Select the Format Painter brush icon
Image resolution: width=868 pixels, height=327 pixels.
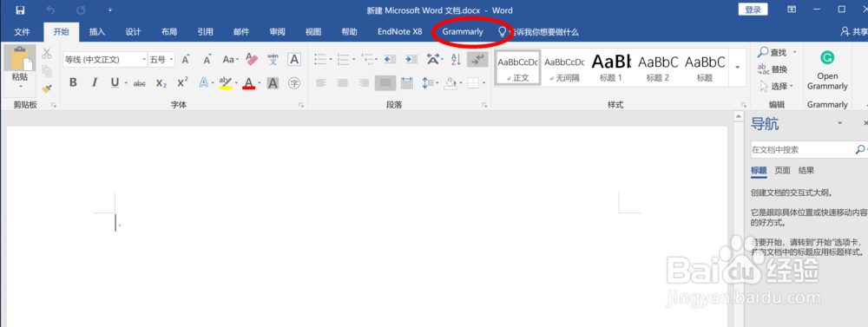click(47, 88)
